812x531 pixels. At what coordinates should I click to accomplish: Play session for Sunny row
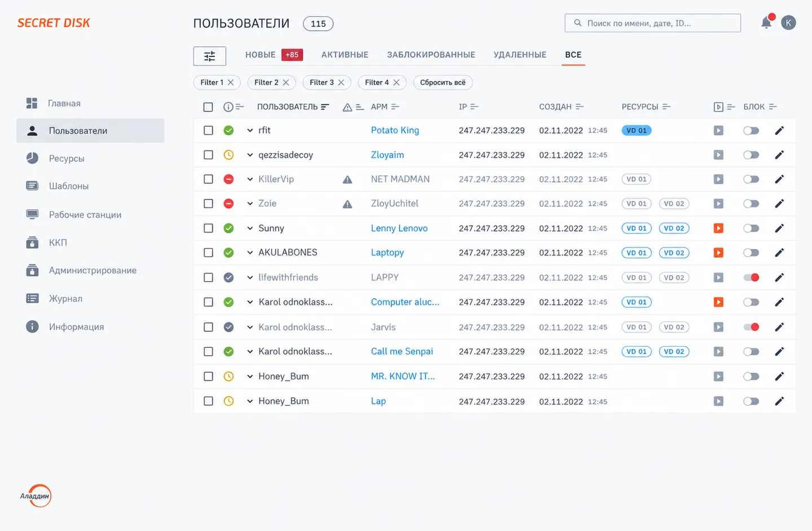[718, 228]
